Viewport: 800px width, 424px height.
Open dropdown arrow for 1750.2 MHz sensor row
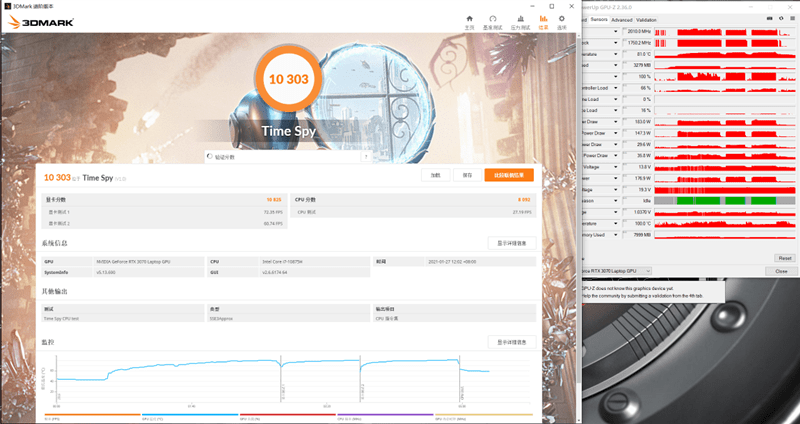click(616, 43)
